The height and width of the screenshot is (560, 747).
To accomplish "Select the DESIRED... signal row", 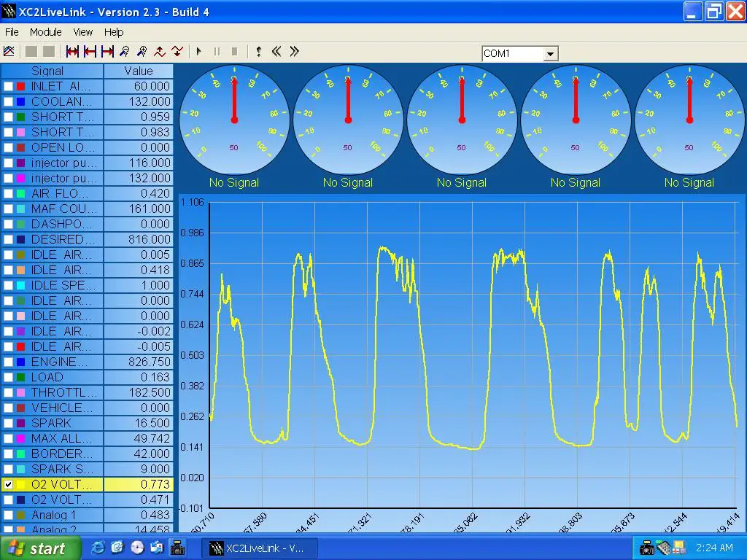I will click(x=88, y=239).
